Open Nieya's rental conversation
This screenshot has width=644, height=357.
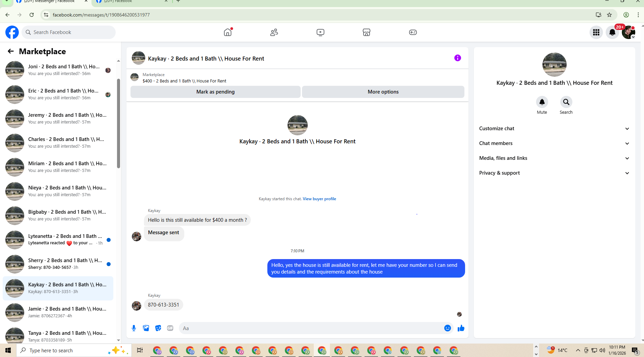(58, 191)
